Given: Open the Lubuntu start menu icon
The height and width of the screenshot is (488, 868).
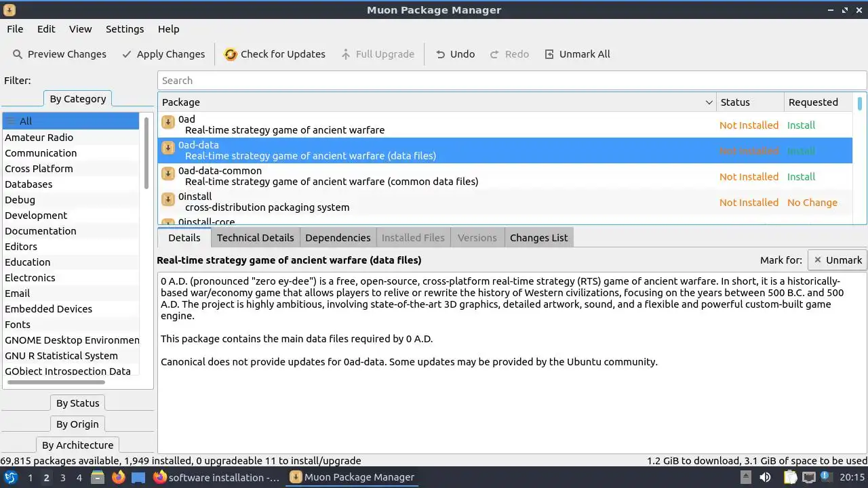Looking at the screenshot, I should coord(11,477).
